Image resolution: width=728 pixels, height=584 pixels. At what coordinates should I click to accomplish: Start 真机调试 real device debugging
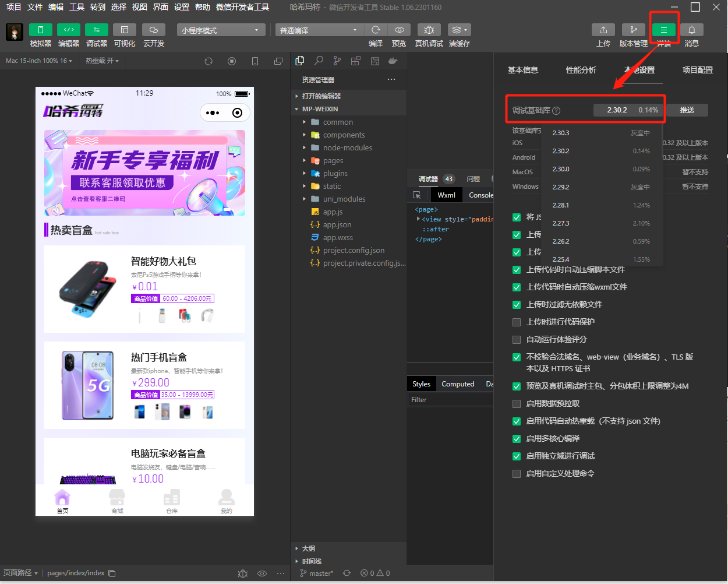pyautogui.click(x=429, y=30)
